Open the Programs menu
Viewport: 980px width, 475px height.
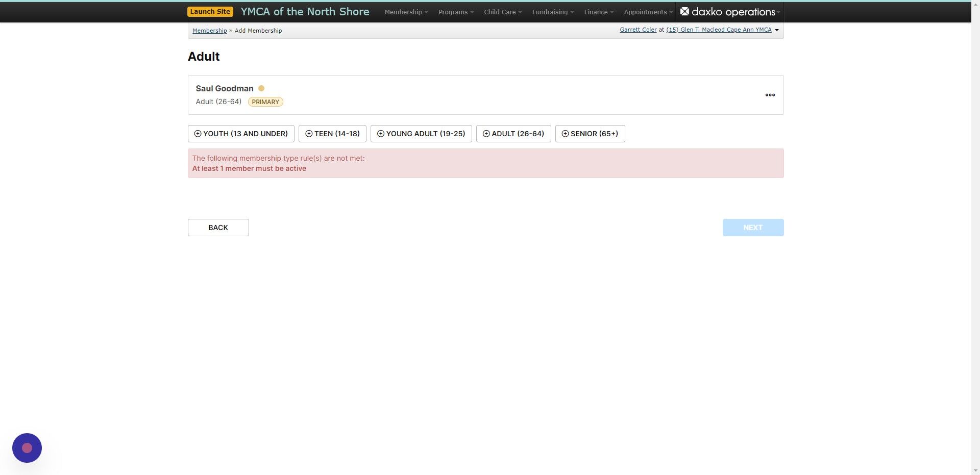pyautogui.click(x=456, y=12)
